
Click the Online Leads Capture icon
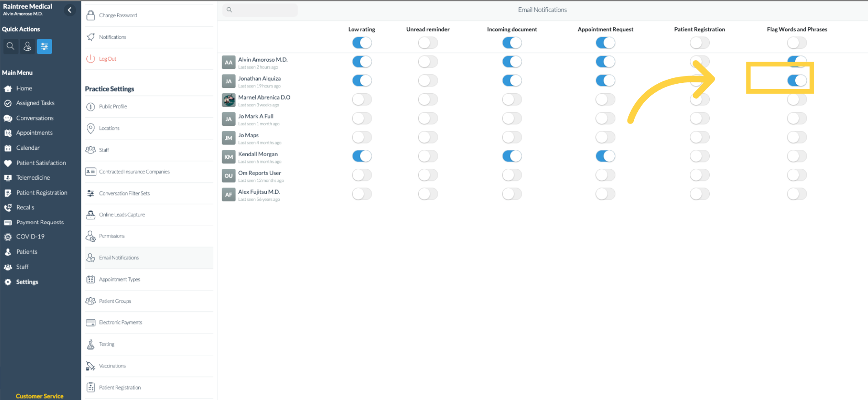click(91, 214)
